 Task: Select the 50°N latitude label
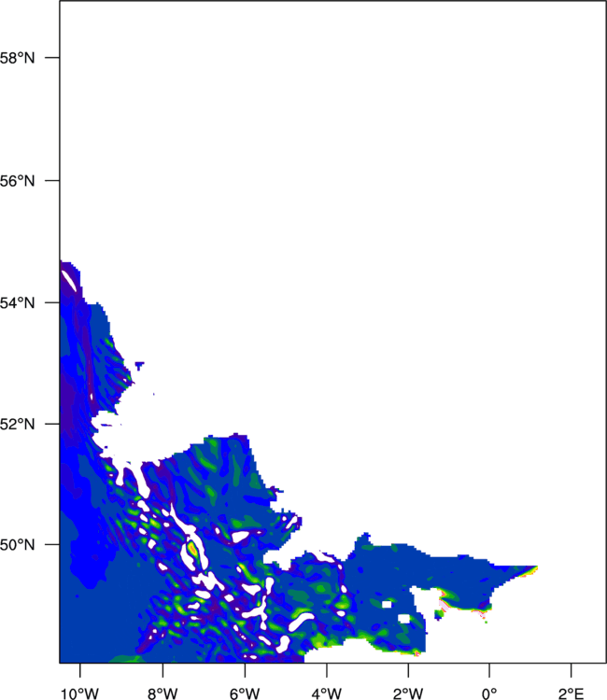pos(17,545)
